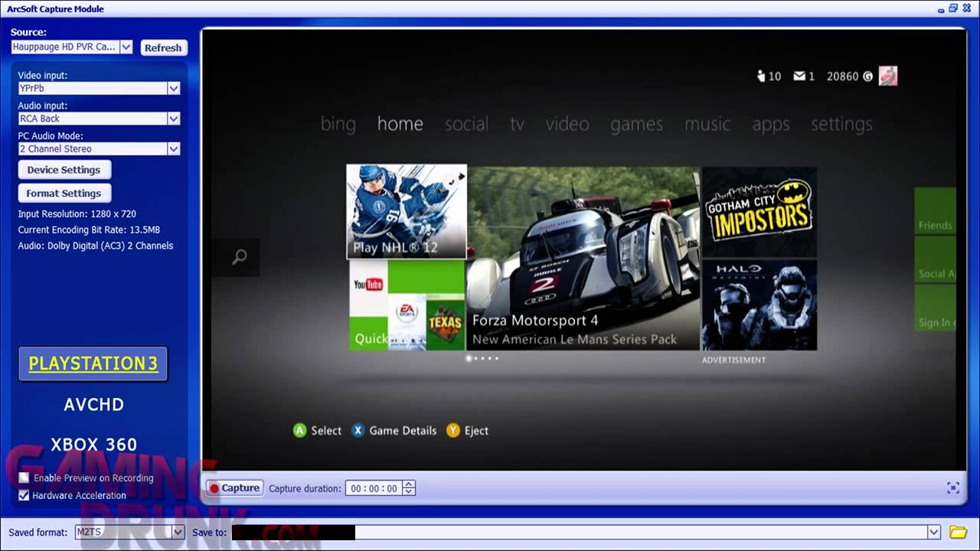Screen dimensions: 980x551
Task: Start recording with the Capture button
Action: pyautogui.click(x=234, y=487)
